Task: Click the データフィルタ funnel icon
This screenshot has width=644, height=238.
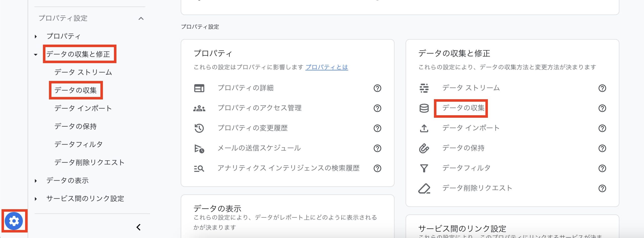Action: 424,168
